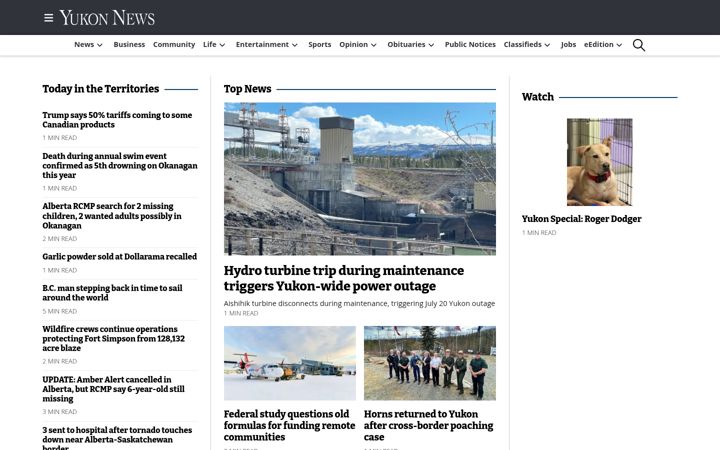
Task: Read Trump 50% tariffs story
Action: (117, 120)
